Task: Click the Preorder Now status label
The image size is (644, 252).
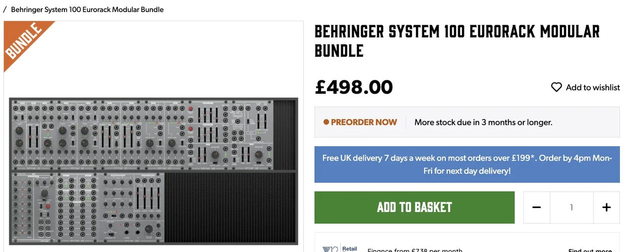Action: [x=364, y=122]
